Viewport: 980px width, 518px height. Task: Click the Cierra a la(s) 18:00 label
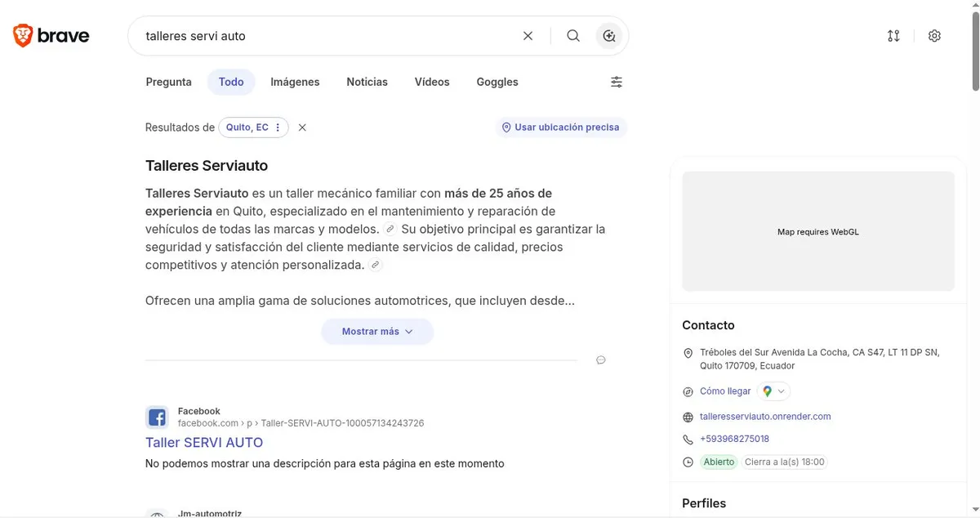785,462
